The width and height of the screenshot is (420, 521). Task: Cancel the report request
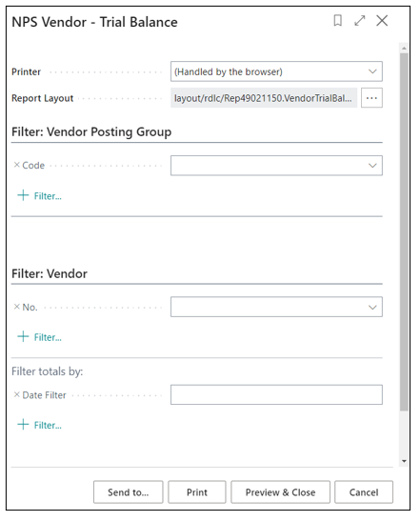[x=364, y=492]
